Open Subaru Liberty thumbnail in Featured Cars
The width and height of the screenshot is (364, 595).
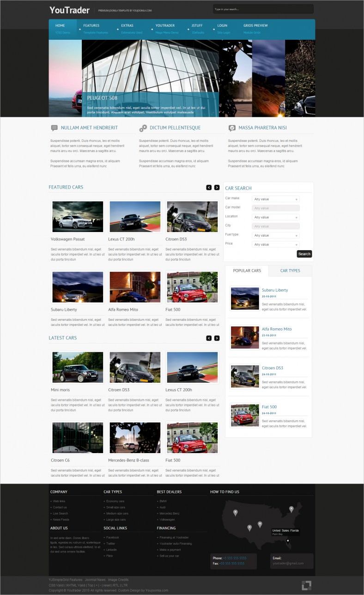pyautogui.click(x=78, y=287)
